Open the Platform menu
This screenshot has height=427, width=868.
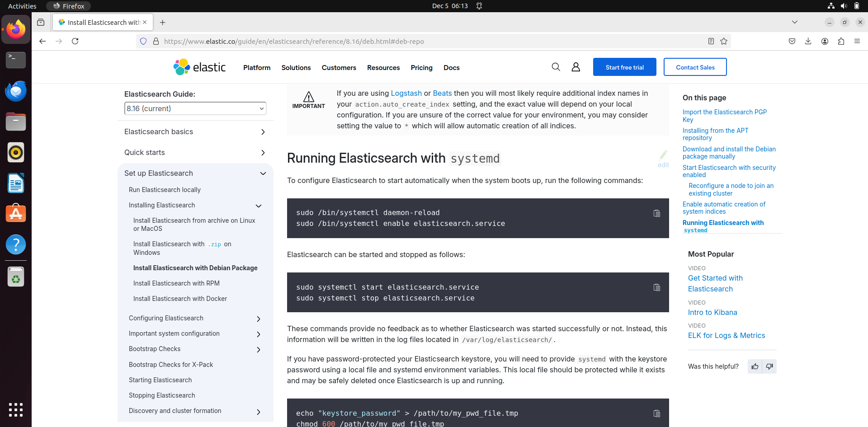[x=257, y=67]
